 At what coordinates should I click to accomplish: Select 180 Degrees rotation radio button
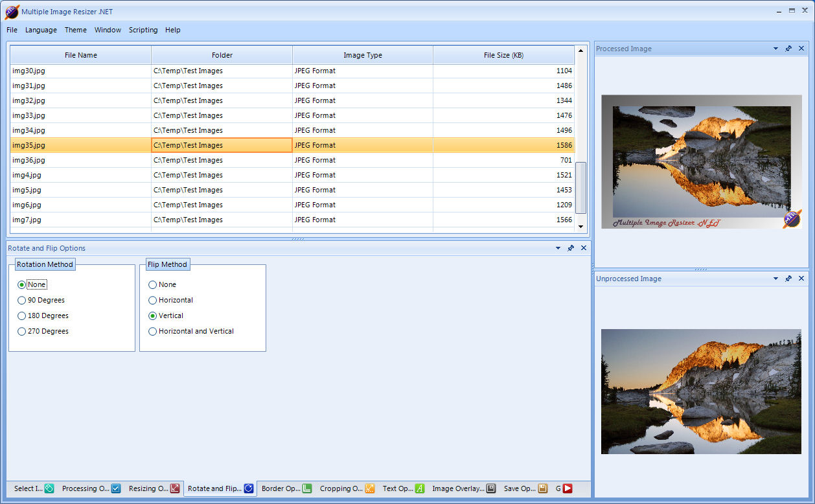pos(22,315)
